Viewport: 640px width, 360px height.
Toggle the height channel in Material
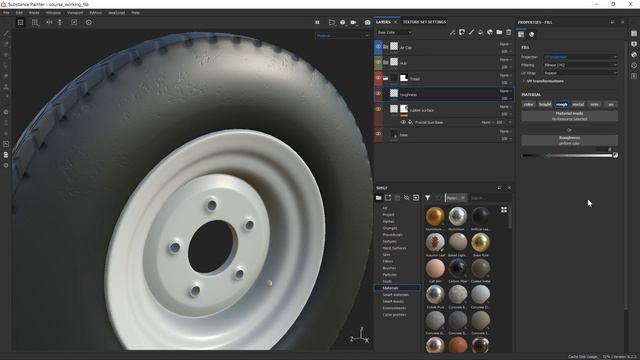click(545, 104)
